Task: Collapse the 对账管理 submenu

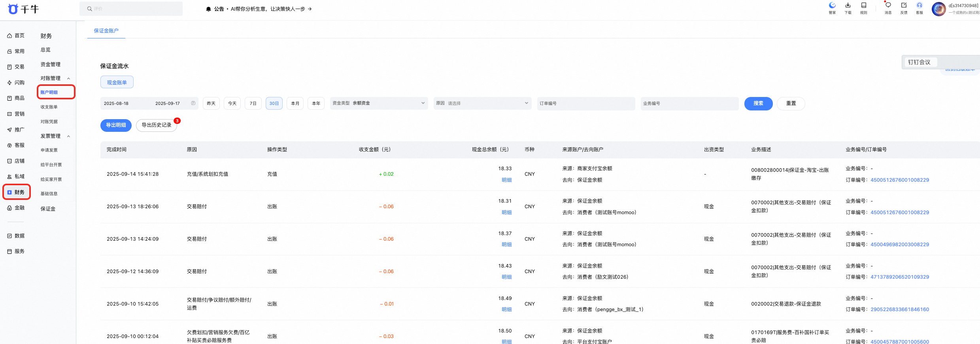Action: [x=69, y=78]
